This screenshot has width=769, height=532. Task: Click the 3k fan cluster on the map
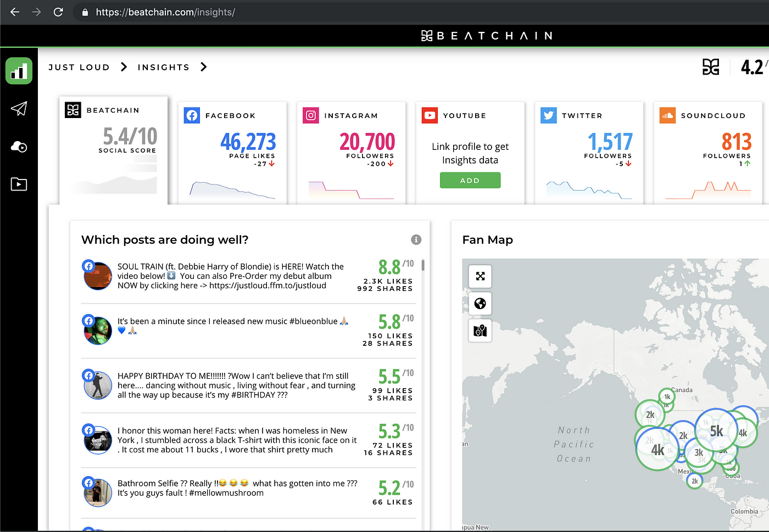pyautogui.click(x=699, y=453)
